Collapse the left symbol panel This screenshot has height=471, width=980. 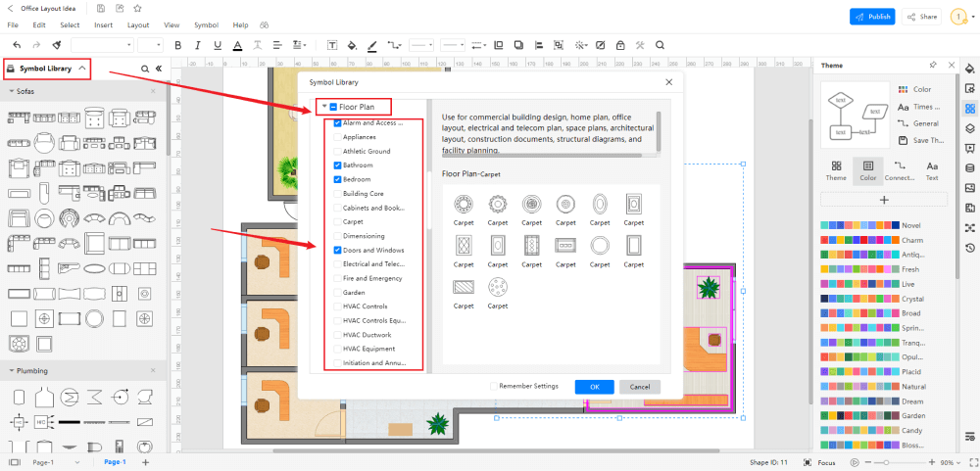(x=158, y=69)
